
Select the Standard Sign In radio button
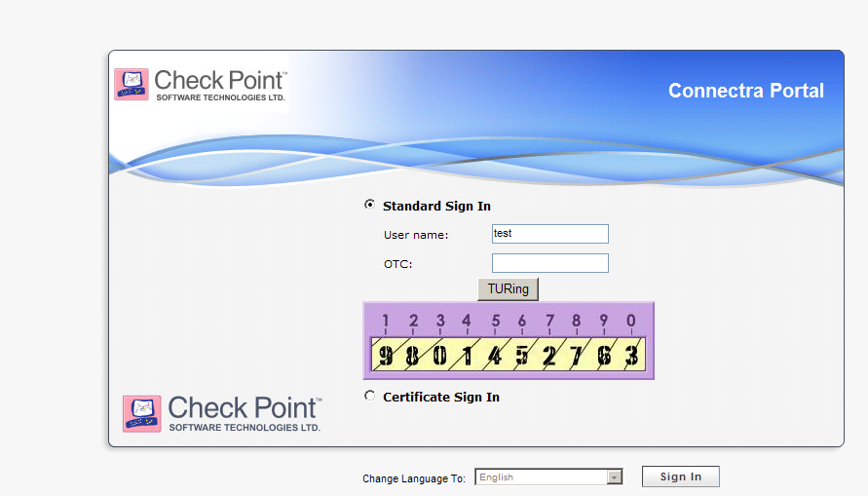[369, 205]
